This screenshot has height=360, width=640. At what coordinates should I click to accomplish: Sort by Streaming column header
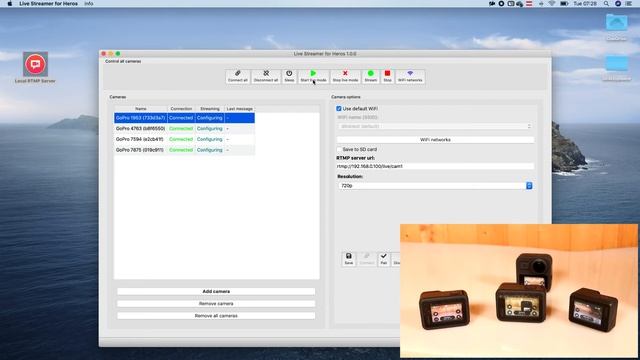click(x=210, y=109)
